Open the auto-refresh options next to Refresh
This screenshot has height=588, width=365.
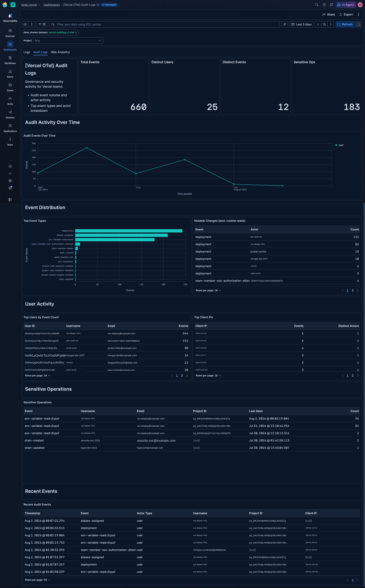pyautogui.click(x=359, y=24)
